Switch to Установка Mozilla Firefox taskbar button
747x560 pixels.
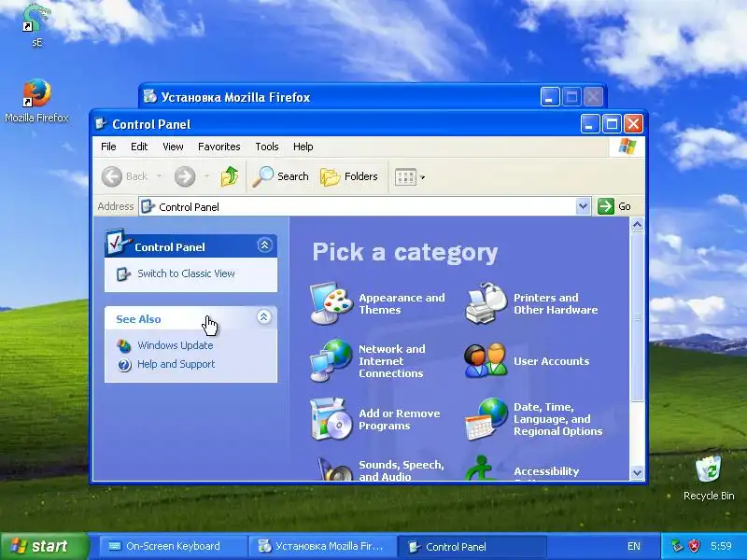tap(322, 546)
